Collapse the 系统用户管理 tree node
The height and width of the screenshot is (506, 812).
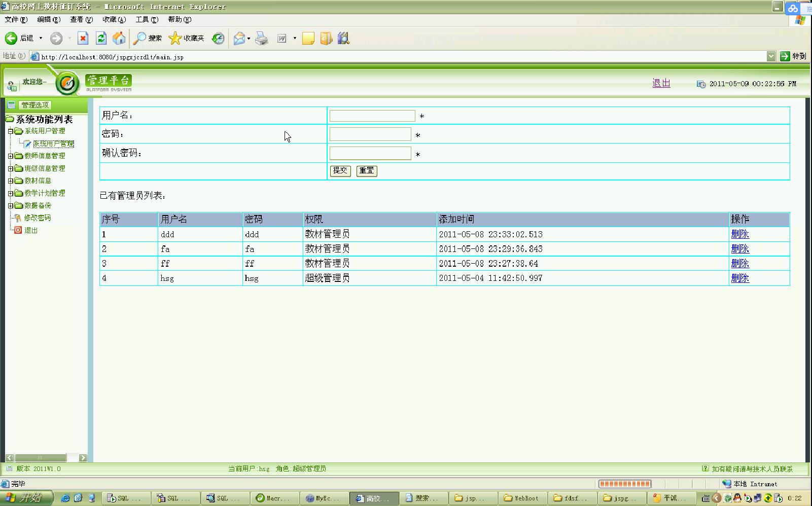pyautogui.click(x=10, y=131)
